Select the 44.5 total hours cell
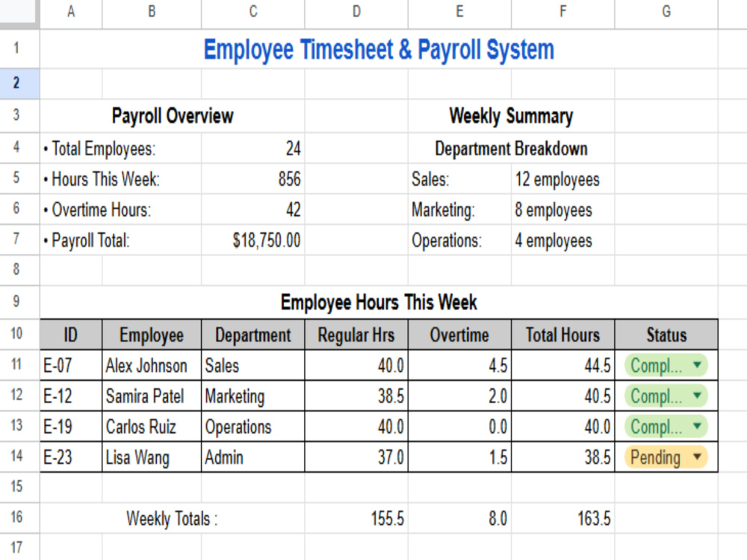This screenshot has height=560, width=747. coord(563,366)
